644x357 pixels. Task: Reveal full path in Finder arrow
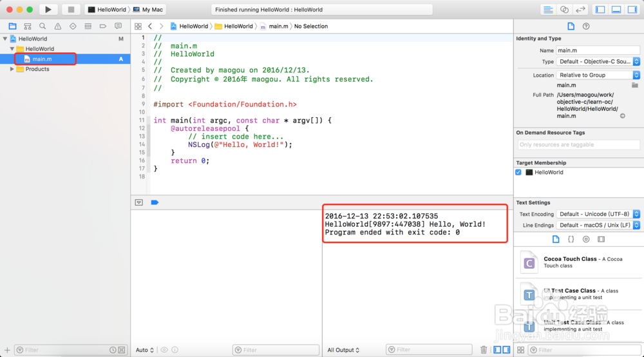[x=623, y=116]
